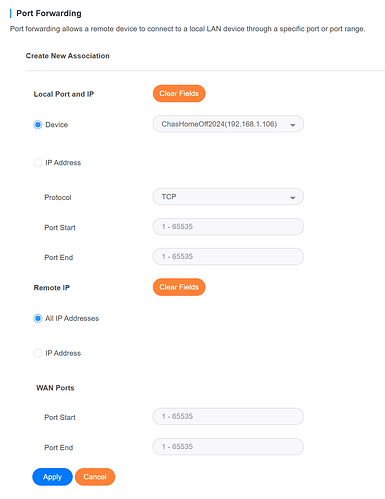
Task: Click the Device label text
Action: 57,125
